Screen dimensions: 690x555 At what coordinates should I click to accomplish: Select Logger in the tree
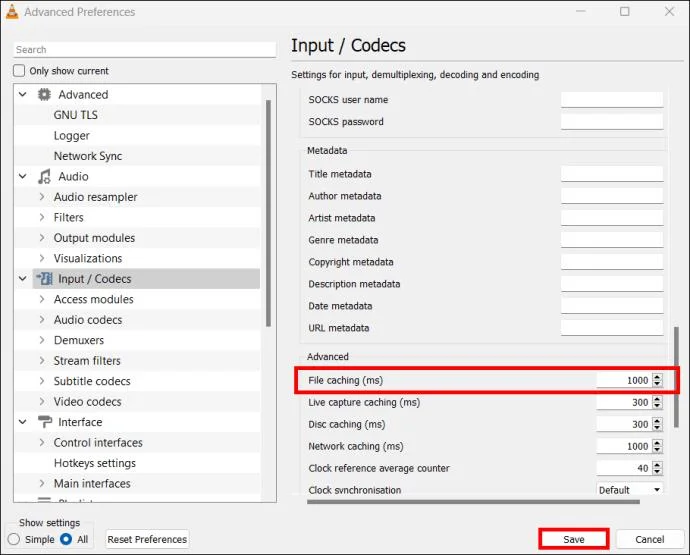[x=72, y=136]
